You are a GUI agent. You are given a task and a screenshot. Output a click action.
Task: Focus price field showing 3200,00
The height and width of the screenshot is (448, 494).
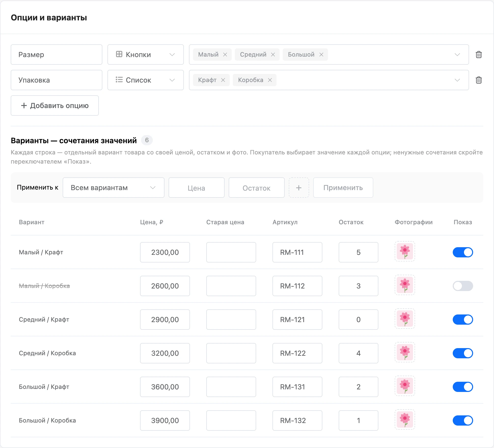[x=165, y=353]
